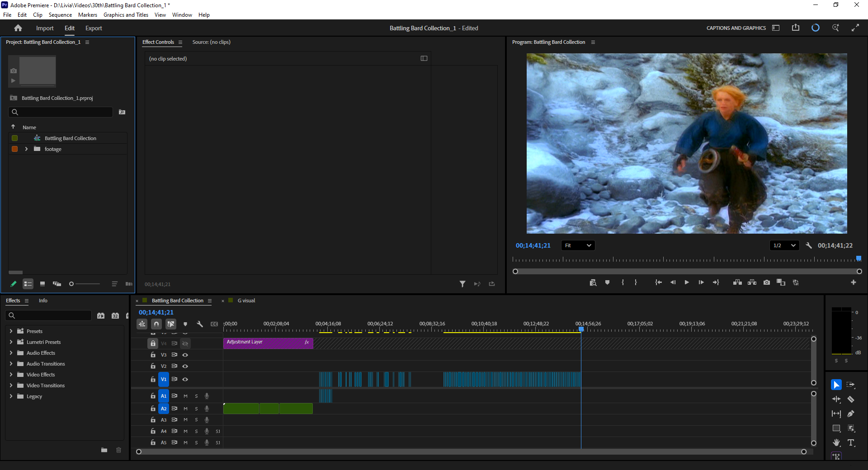The image size is (868, 470).
Task: Open the Sequence menu
Action: (60, 15)
